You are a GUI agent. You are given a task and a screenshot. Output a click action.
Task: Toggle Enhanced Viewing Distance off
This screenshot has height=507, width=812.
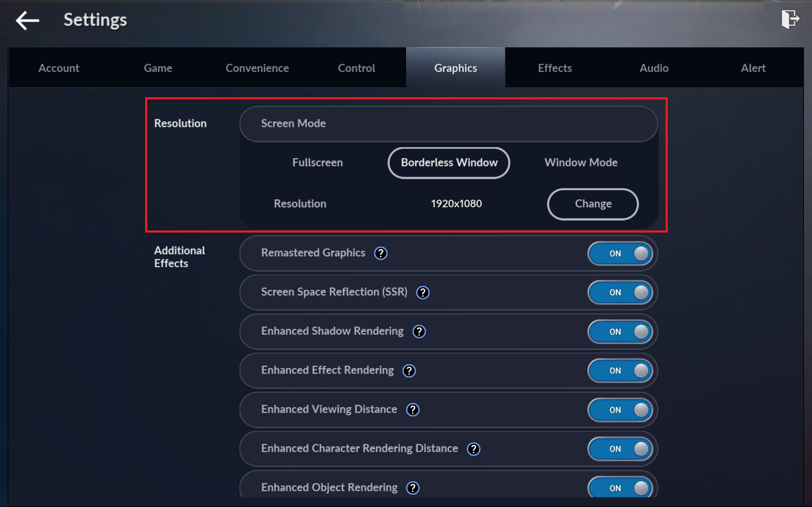620,410
